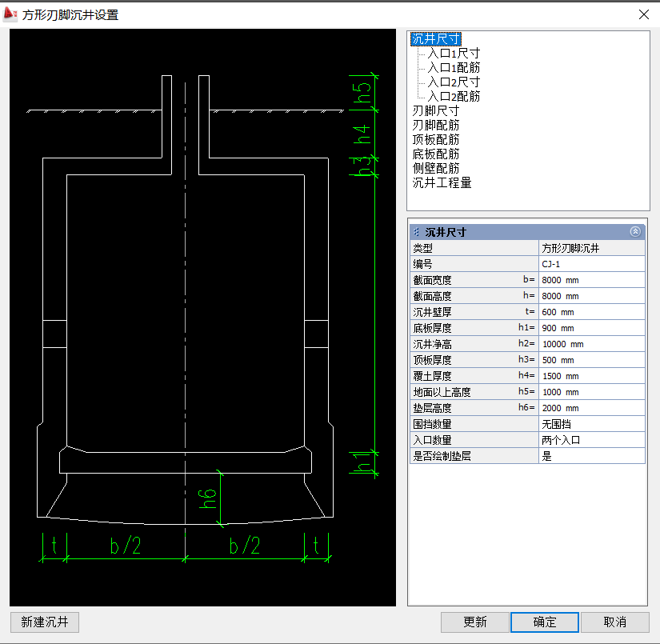
Task: Change the 入口数量 dropdown value
Action: pos(592,440)
